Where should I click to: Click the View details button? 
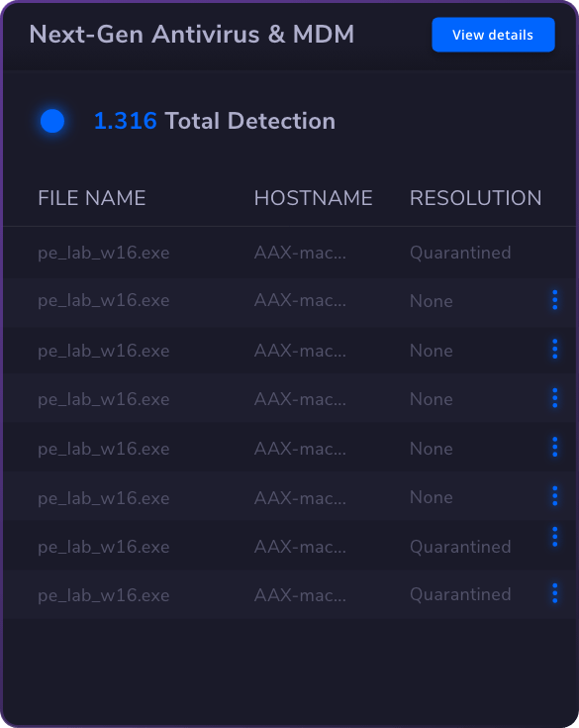pos(493,35)
